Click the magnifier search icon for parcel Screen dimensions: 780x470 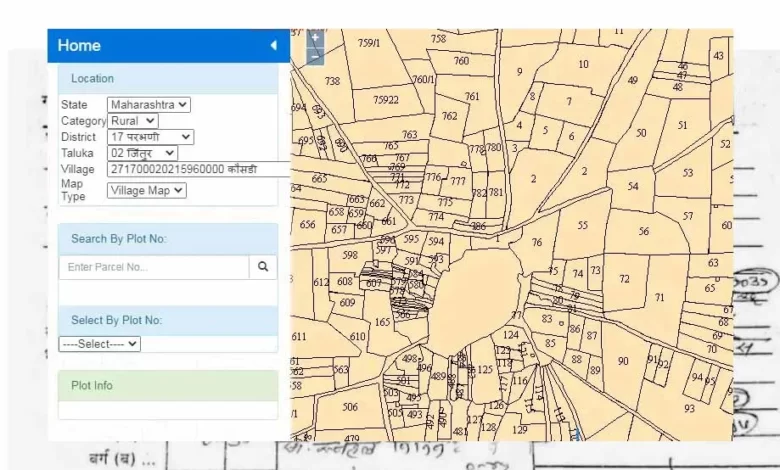click(x=263, y=267)
